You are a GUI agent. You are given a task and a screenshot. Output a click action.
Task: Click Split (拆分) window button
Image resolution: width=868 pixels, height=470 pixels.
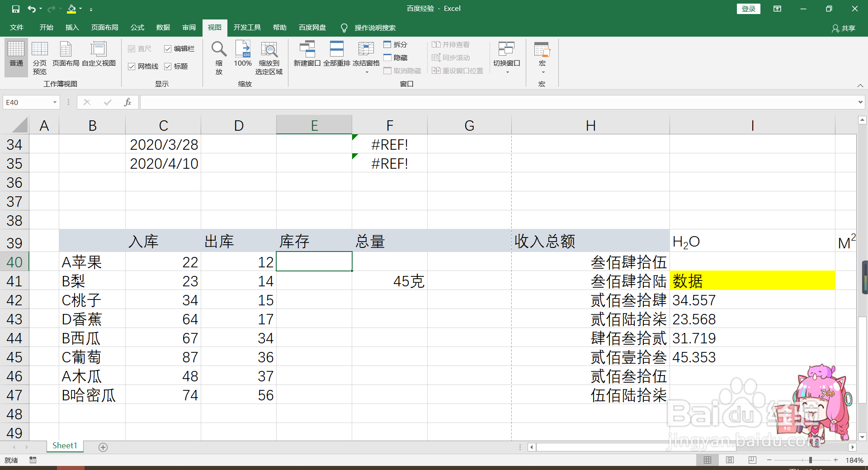click(396, 44)
